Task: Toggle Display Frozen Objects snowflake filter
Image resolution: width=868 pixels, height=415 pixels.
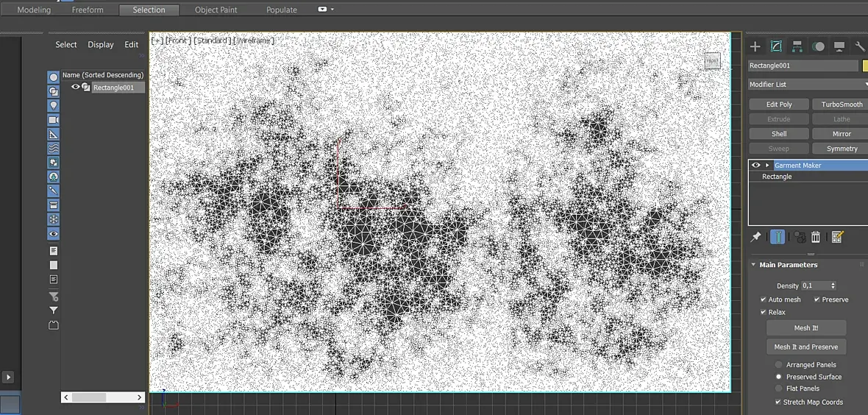Action: 54,219
